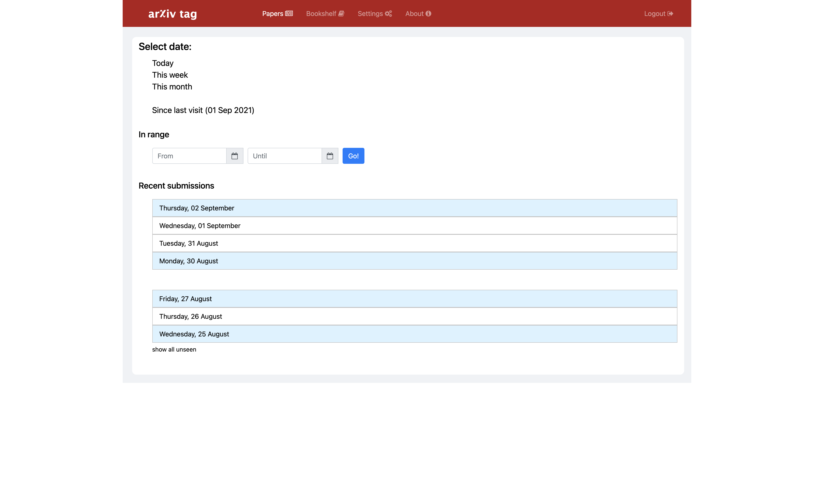The image size is (815, 504).
Task: Open Thursday, 02 September submissions
Action: (197, 208)
